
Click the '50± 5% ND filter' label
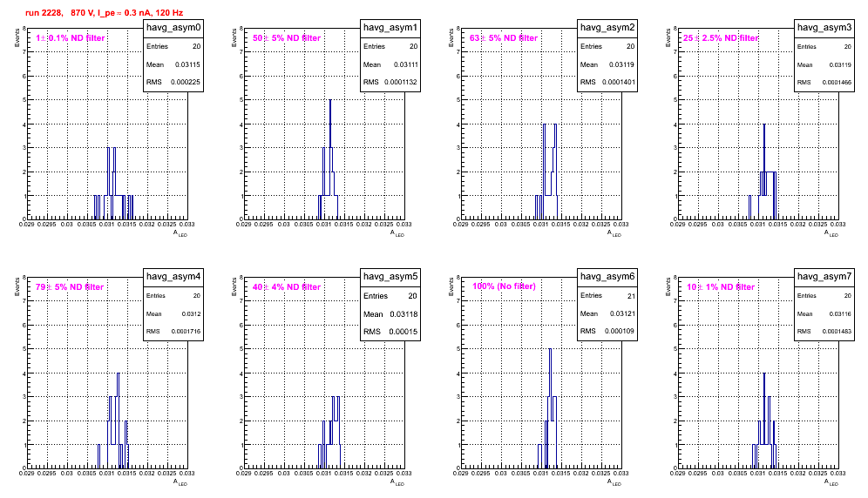click(x=287, y=38)
